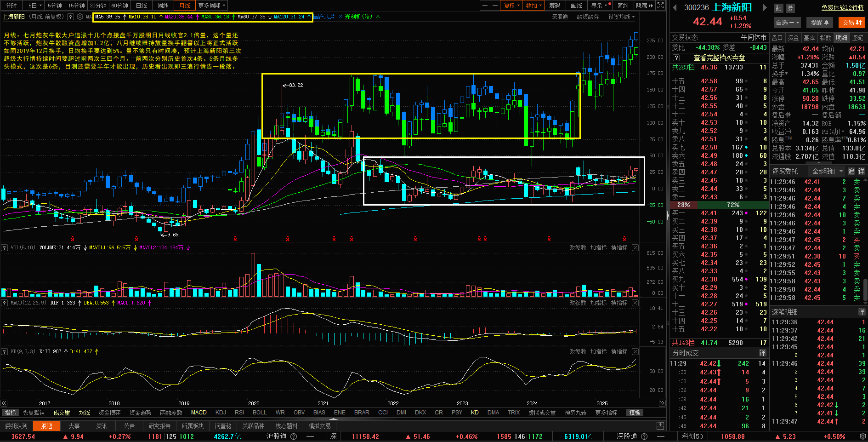
Task: Click 查看完整档买卖盘 link
Action: pyautogui.click(x=719, y=57)
